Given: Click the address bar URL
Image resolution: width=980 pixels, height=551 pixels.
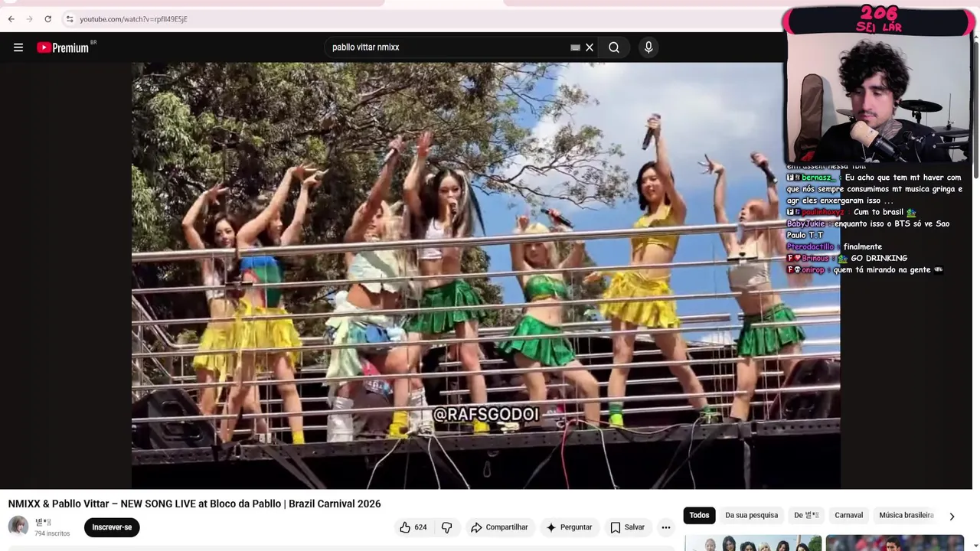Looking at the screenshot, I should click(133, 19).
